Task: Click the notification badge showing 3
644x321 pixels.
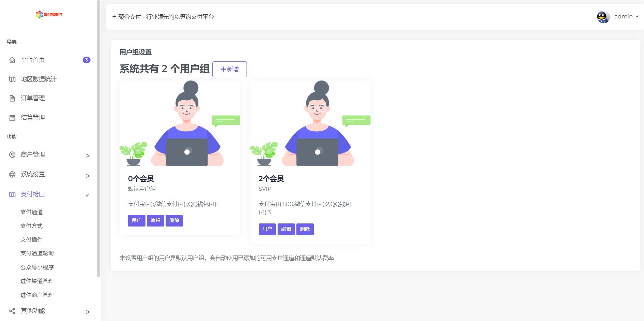Action: coord(87,60)
